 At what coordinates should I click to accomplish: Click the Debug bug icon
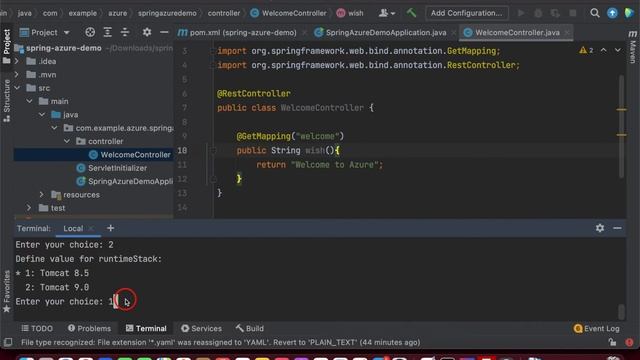coord(538,13)
